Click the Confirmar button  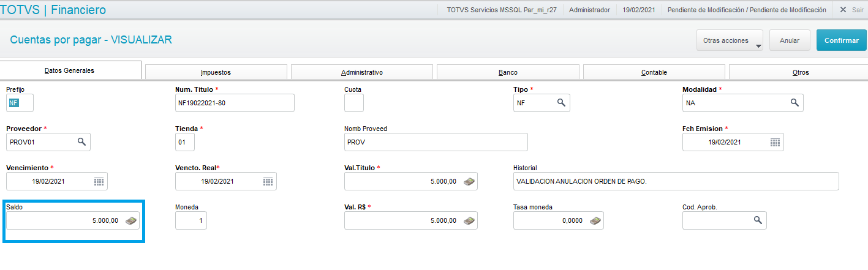click(x=842, y=40)
